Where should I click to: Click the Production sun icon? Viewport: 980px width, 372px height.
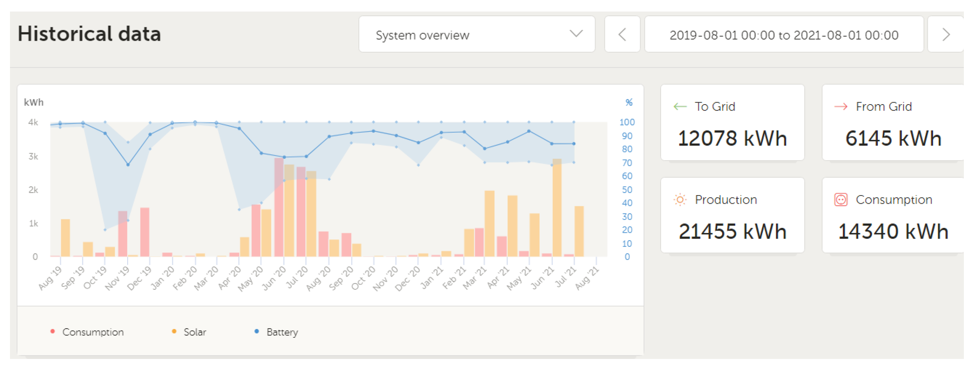tap(679, 199)
